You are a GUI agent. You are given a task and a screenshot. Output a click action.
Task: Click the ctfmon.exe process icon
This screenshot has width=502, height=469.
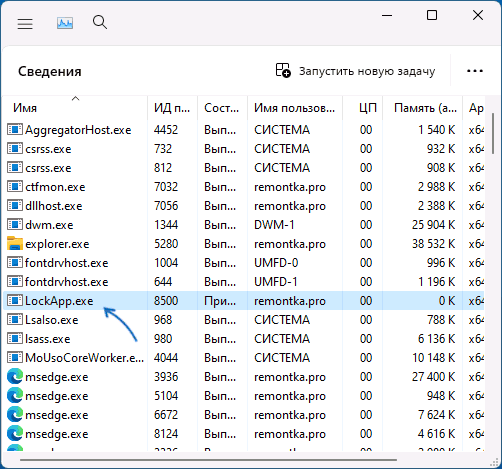pos(15,186)
